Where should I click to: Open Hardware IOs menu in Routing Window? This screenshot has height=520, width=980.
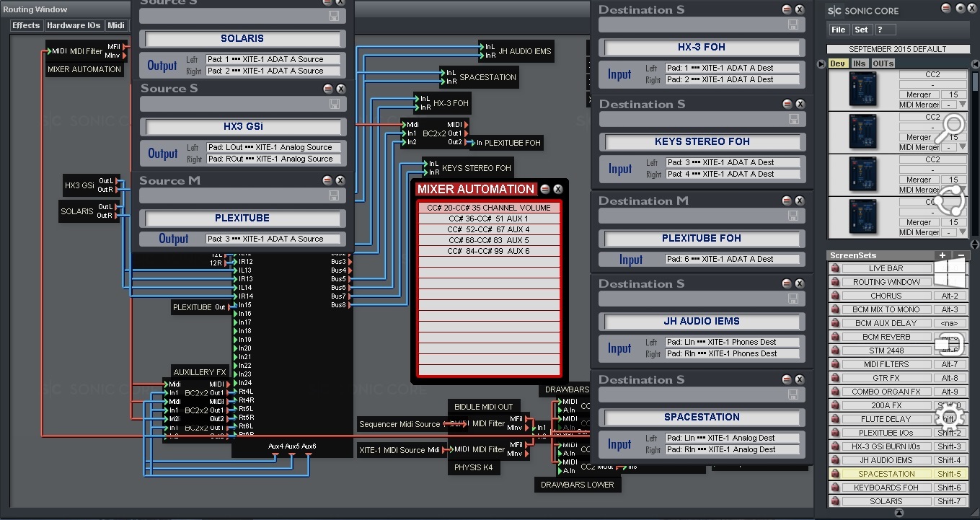[74, 25]
